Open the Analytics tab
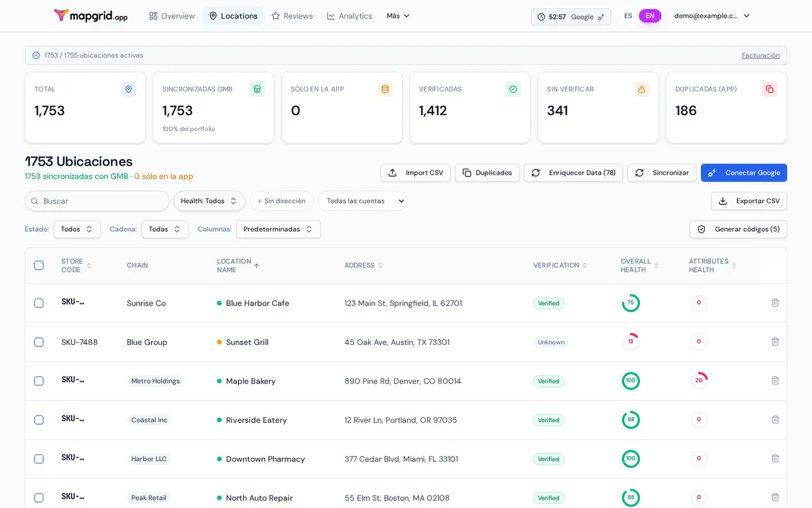The image size is (812, 508). [x=350, y=16]
